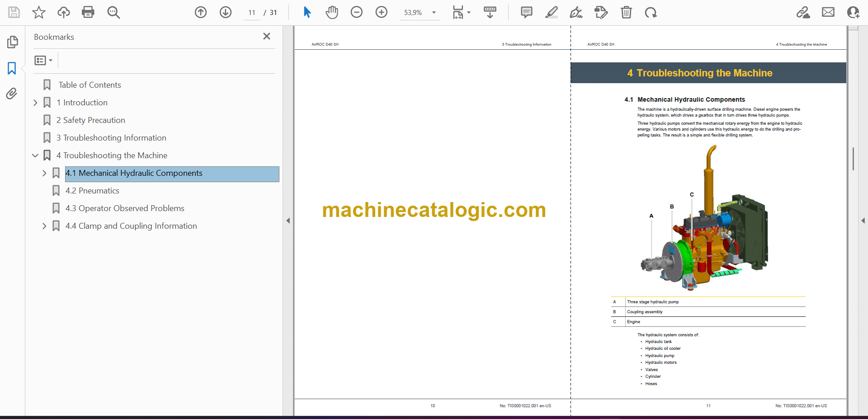Click the vertical scrollbar thumb
The height and width of the screenshot is (419, 868).
tap(853, 159)
